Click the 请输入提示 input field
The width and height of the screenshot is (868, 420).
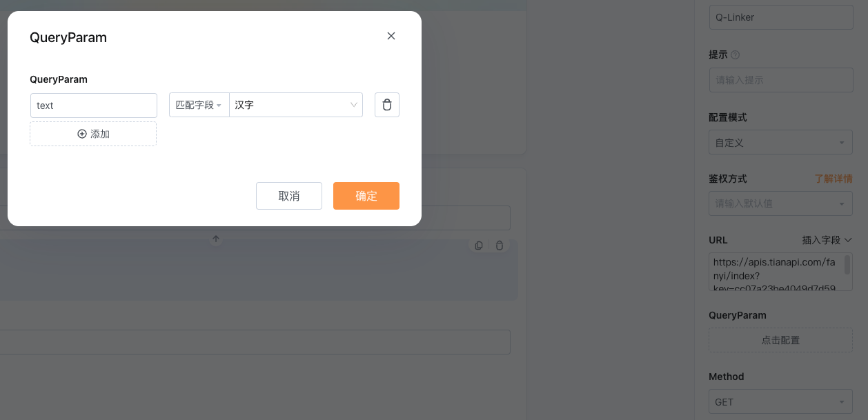click(781, 80)
